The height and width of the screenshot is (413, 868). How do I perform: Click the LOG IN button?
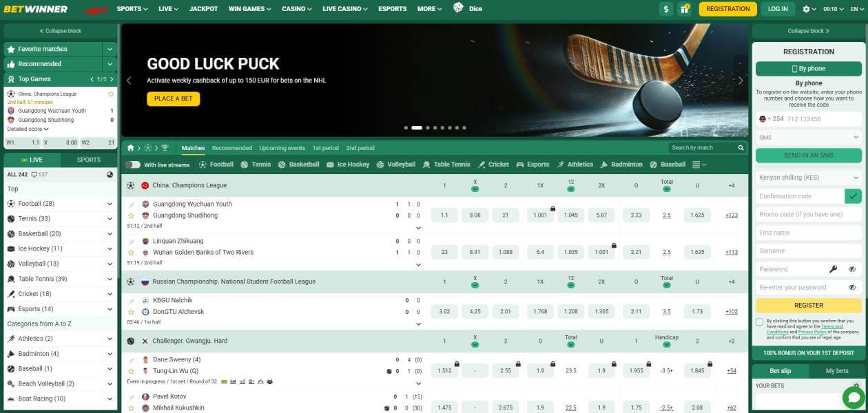click(778, 9)
